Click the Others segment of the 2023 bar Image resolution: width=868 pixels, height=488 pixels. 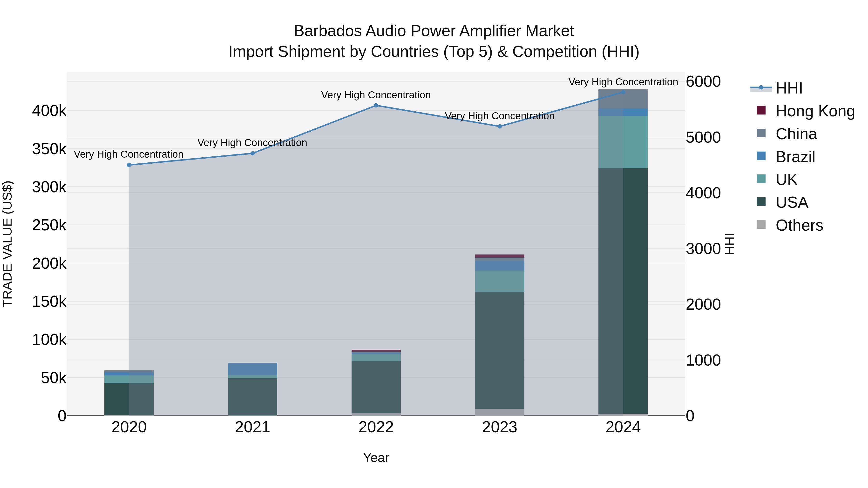click(500, 412)
